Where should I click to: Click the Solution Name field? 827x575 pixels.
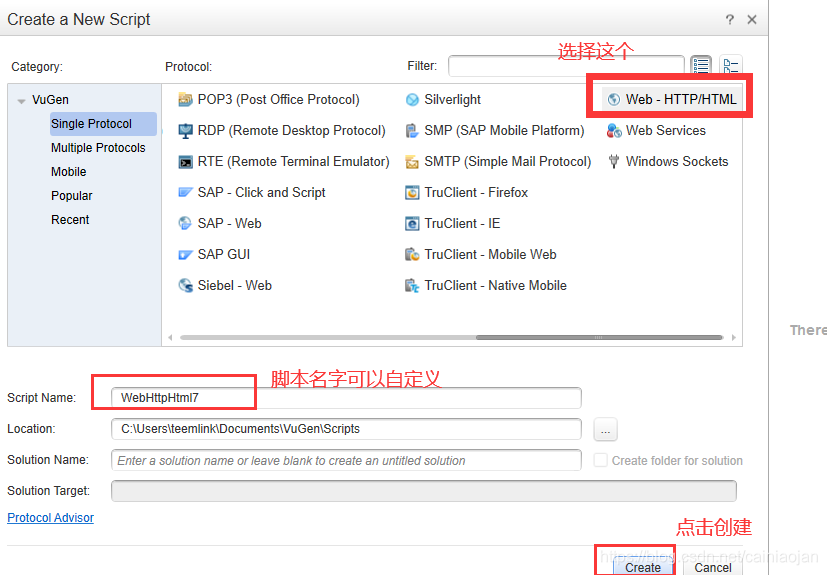[347, 460]
